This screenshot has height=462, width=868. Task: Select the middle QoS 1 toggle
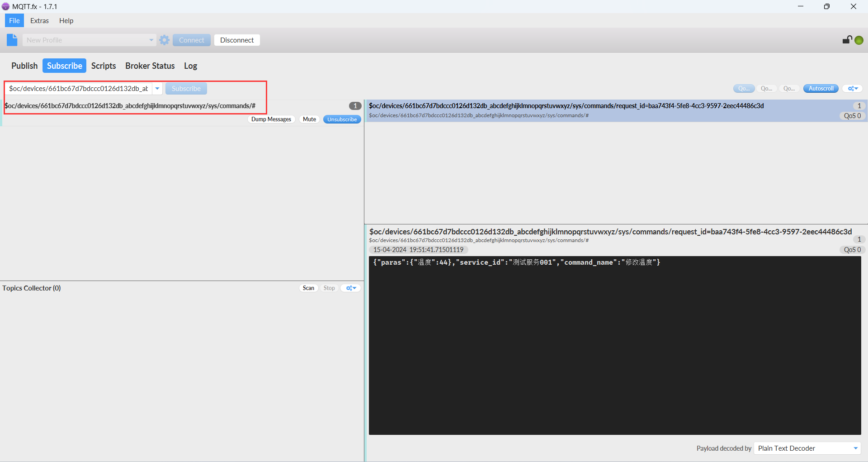(767, 89)
